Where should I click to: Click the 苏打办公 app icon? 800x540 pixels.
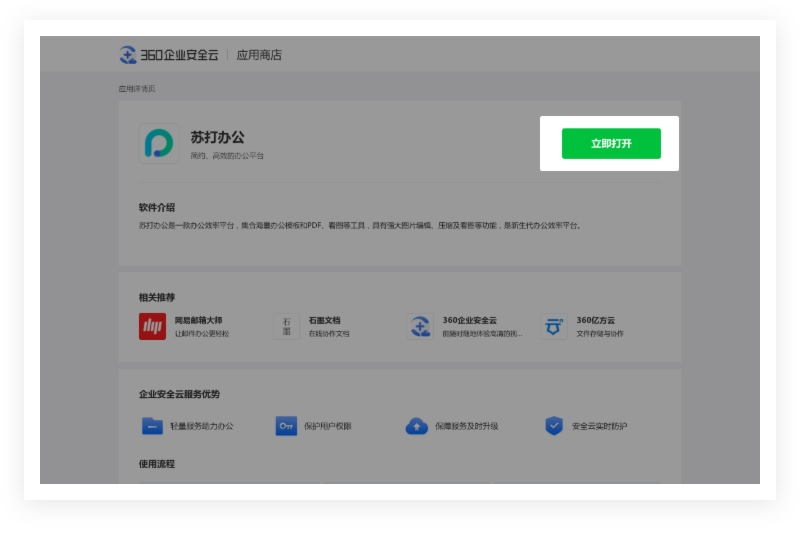[x=159, y=143]
